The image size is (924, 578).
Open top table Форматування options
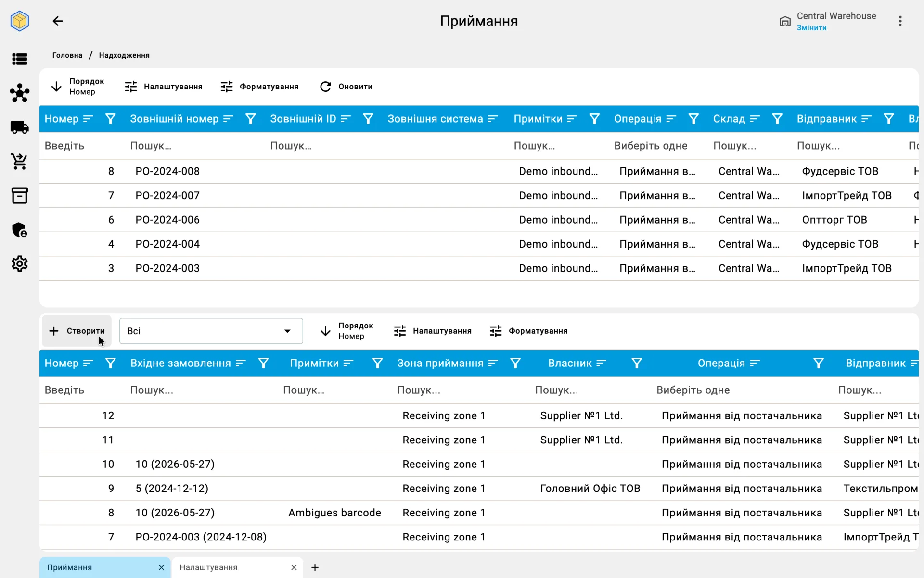point(260,87)
